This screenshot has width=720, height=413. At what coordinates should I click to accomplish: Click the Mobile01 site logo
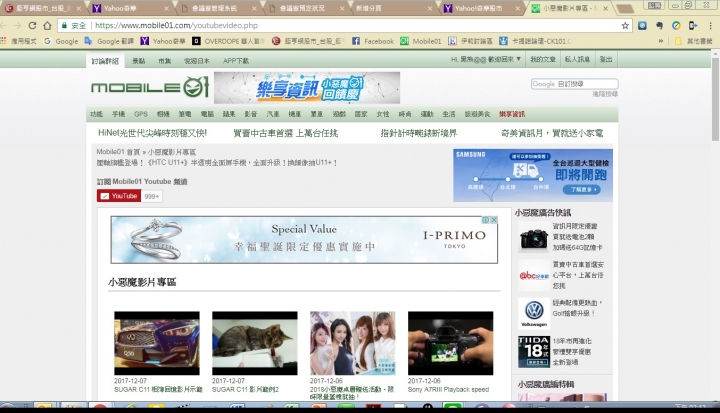(x=150, y=87)
